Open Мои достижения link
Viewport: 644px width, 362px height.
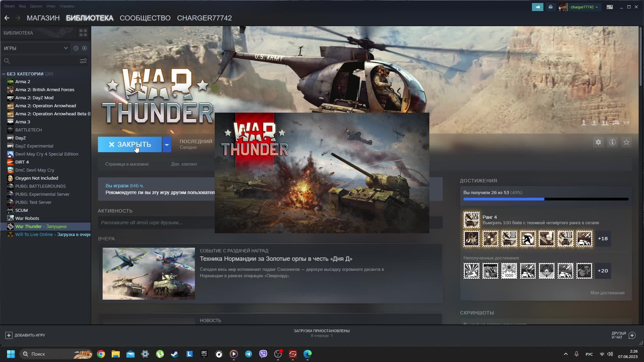click(x=607, y=293)
